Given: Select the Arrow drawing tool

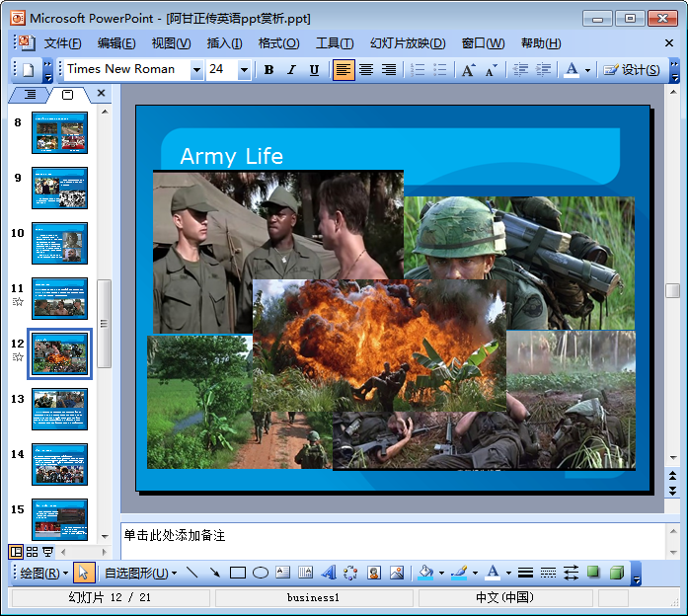Looking at the screenshot, I should [215, 573].
